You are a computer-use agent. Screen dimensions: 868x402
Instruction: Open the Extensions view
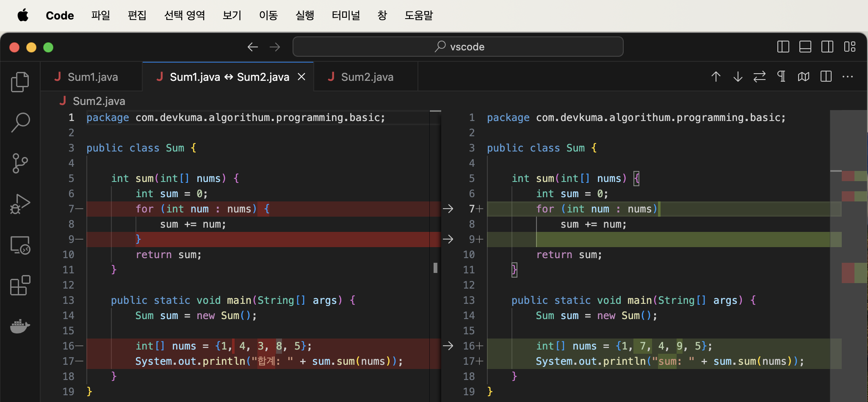(20, 285)
